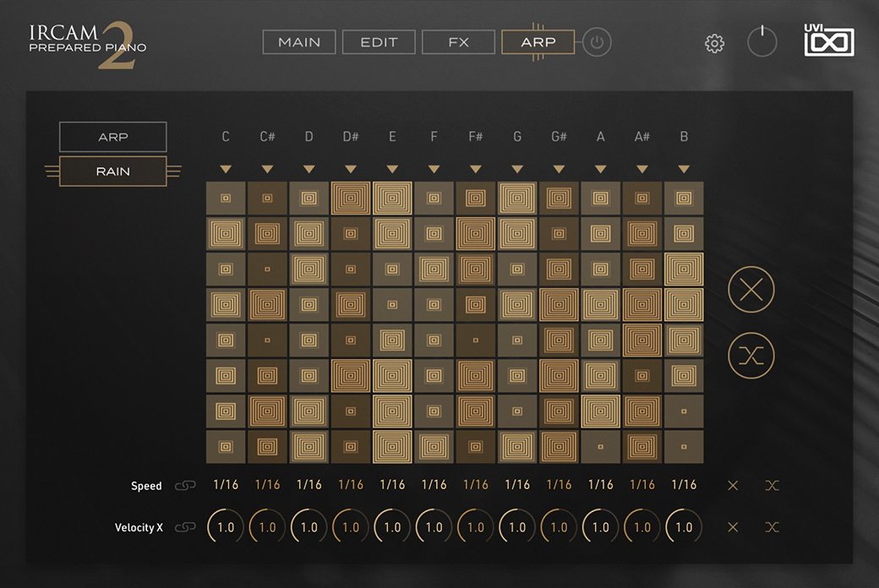The width and height of the screenshot is (879, 588).
Task: Toggle top row cell in G column
Action: click(x=517, y=198)
